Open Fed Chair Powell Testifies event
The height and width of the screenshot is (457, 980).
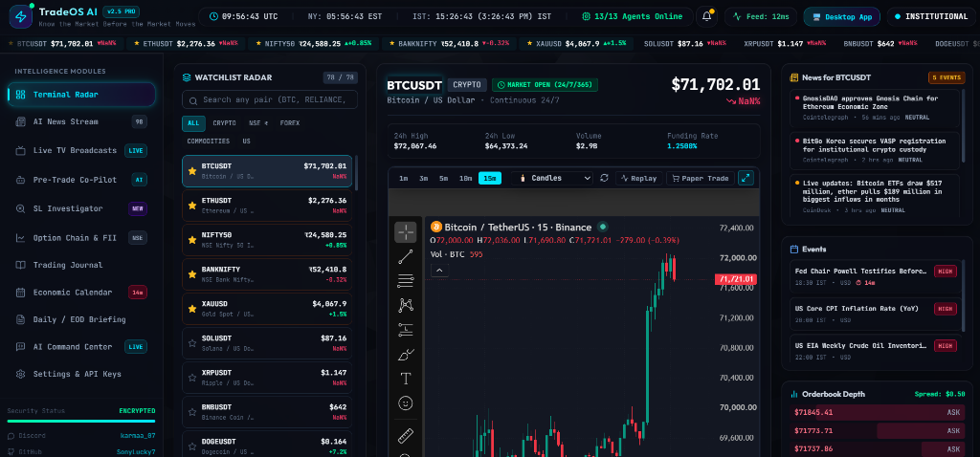click(x=875, y=276)
